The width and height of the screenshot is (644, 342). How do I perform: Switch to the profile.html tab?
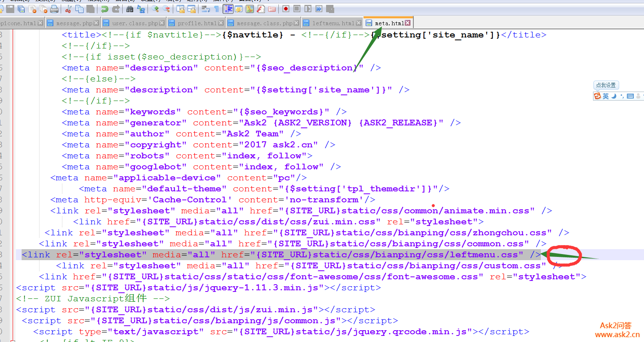196,23
